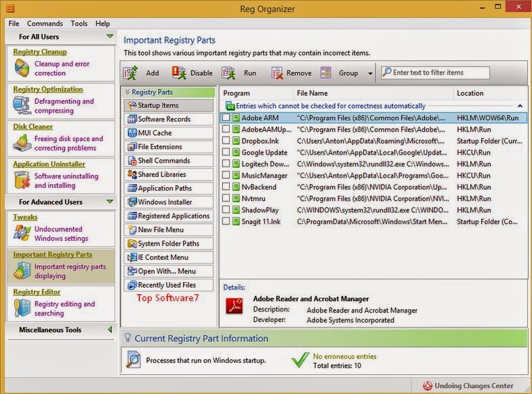Select the Open With... Menu item

(169, 271)
